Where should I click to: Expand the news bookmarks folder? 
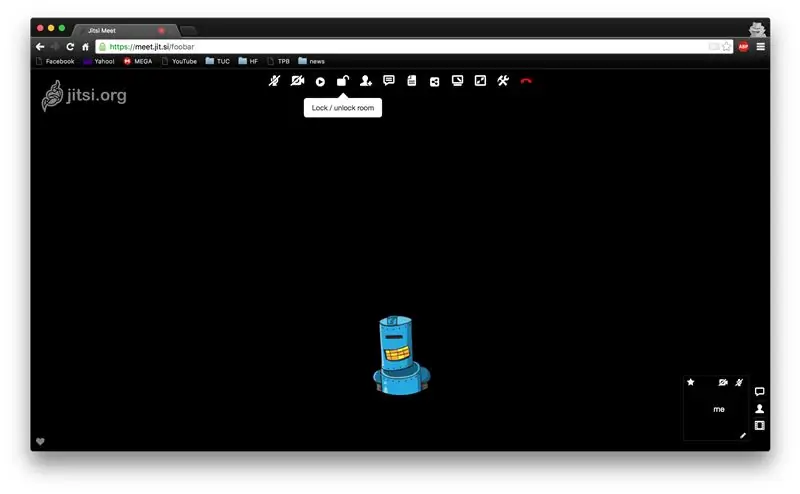[312, 61]
